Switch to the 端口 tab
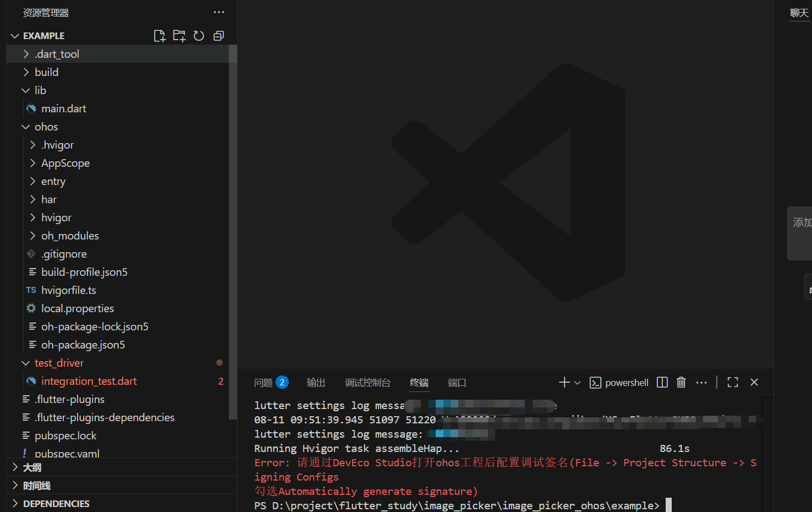Screen dimensions: 812x512 point(457,383)
